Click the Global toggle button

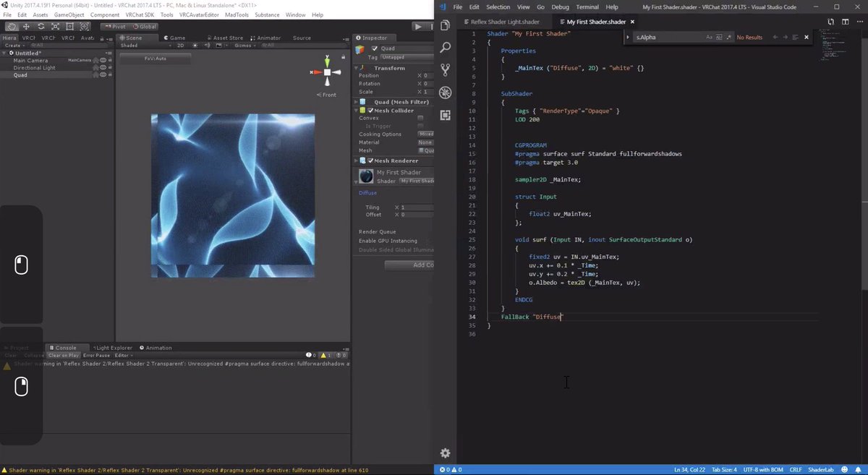click(143, 27)
